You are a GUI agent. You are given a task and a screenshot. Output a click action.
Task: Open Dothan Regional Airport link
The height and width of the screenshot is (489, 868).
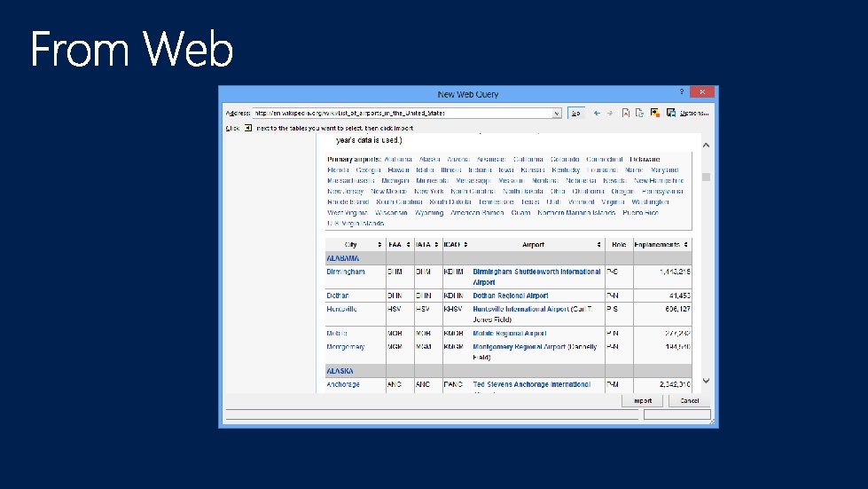pos(511,296)
